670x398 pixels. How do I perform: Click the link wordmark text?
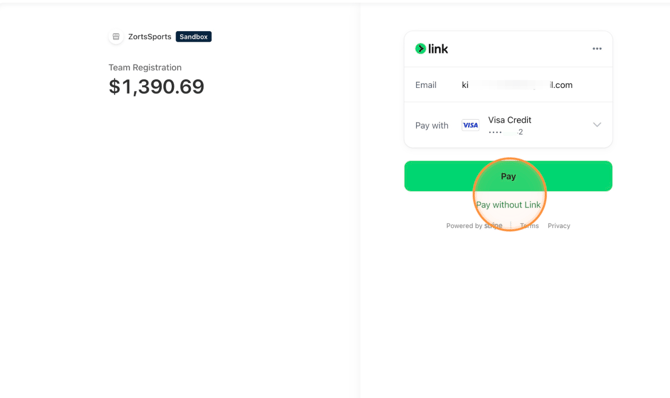click(438, 49)
